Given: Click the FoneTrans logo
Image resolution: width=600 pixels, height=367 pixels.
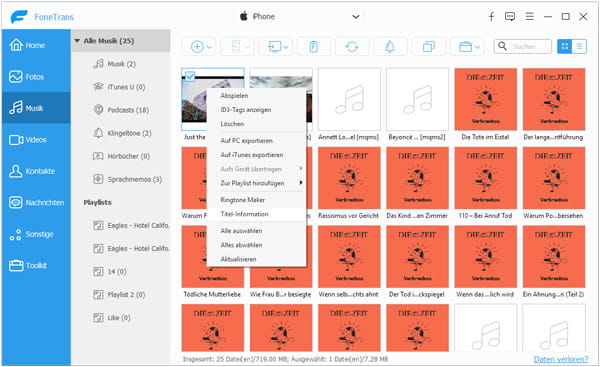Looking at the screenshot, I should coord(19,17).
